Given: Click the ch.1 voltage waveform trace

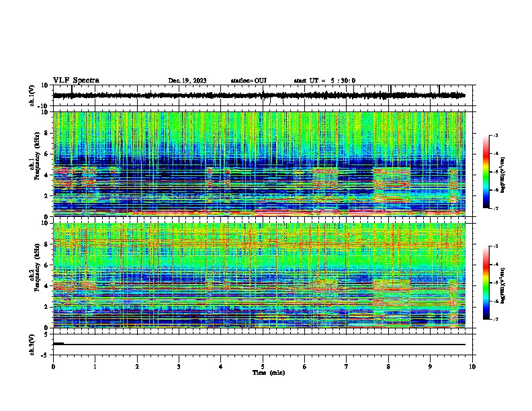Looking at the screenshot, I should 259,95.
